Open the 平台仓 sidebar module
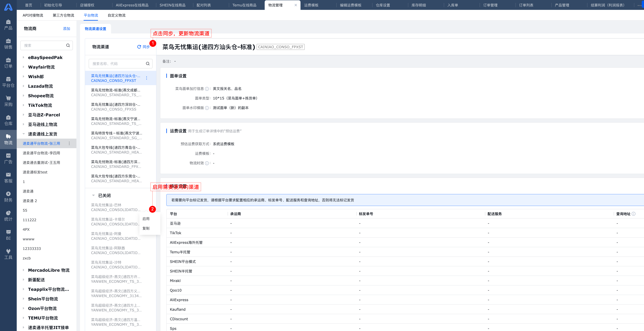644x331 pixels. pyautogui.click(x=8, y=82)
